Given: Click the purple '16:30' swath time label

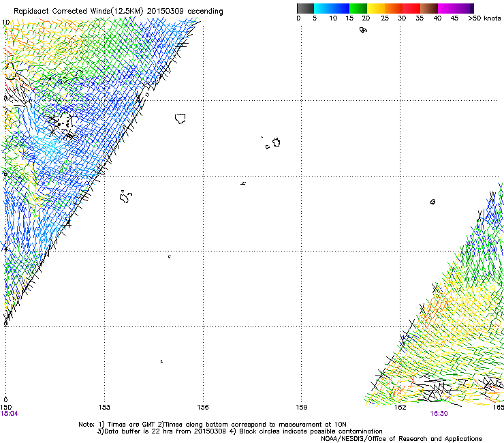Looking at the screenshot, I should 439,414.
